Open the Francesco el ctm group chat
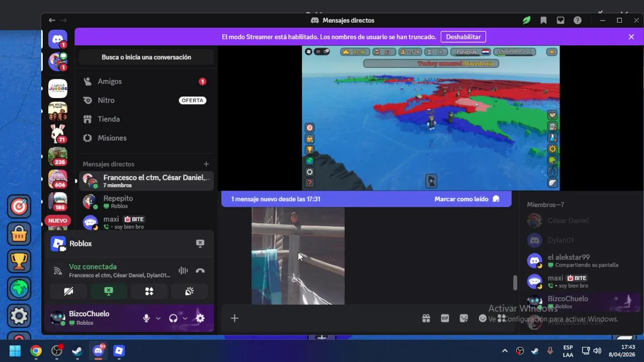Screen dimensions: 644x362 tap(146, 181)
